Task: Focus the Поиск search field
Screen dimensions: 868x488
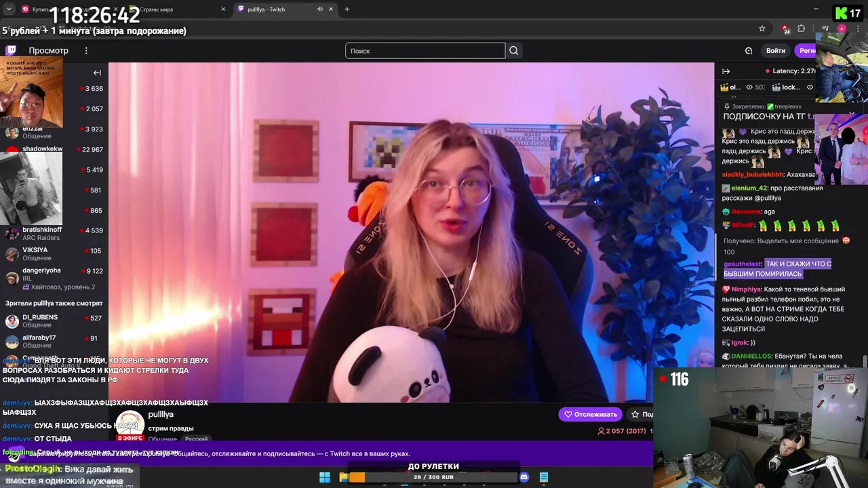Action: coord(425,51)
